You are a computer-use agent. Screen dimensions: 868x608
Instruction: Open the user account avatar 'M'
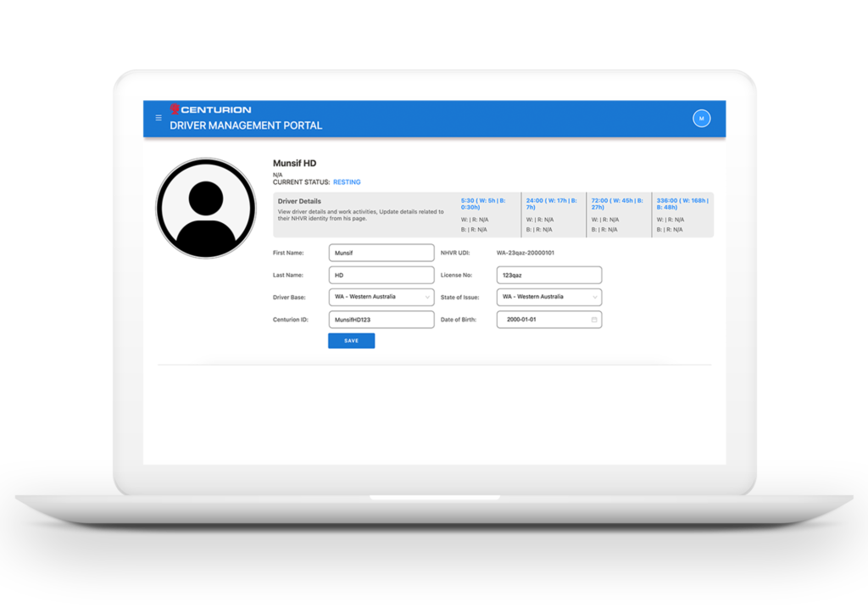pyautogui.click(x=701, y=119)
